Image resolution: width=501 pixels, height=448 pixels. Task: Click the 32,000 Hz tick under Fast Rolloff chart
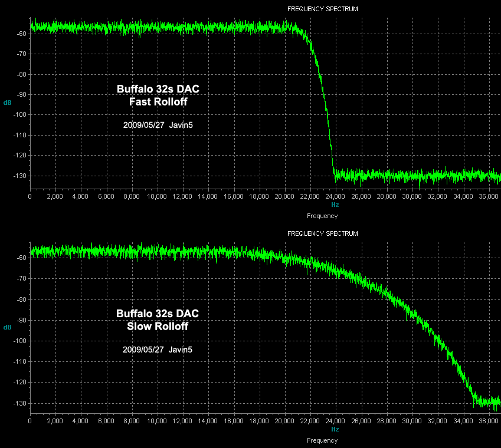point(437,196)
